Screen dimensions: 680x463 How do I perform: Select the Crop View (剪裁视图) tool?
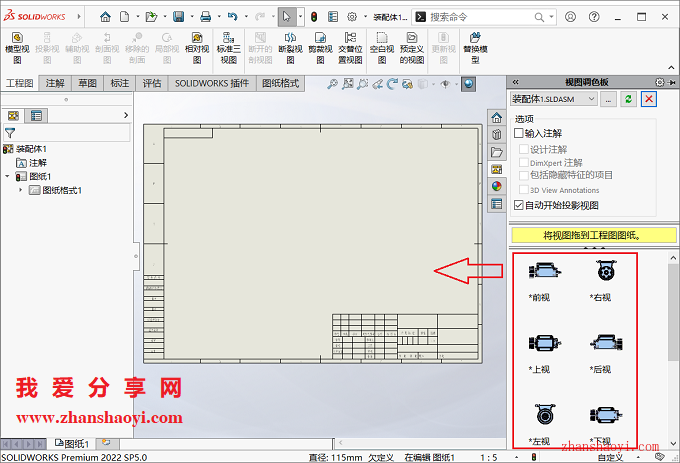click(320, 48)
